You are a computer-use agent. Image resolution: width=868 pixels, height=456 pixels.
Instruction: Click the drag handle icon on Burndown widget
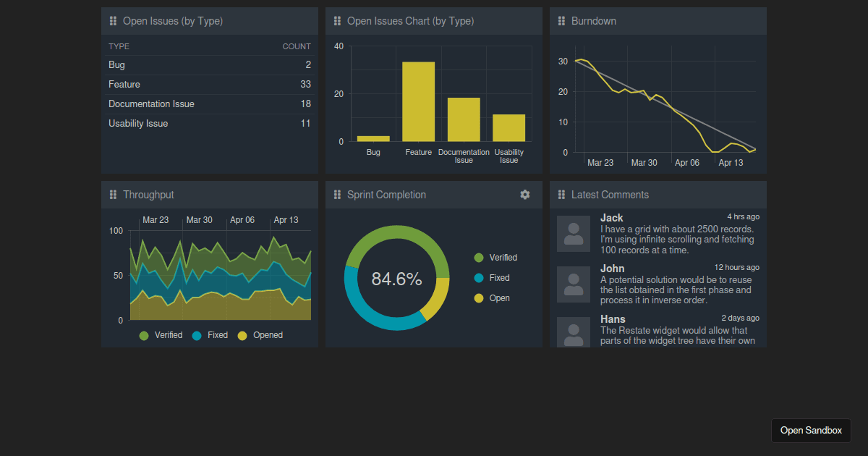561,21
